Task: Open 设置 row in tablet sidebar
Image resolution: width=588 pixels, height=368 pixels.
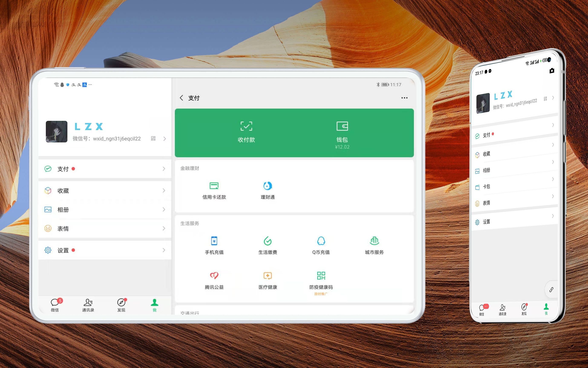Action: click(105, 250)
